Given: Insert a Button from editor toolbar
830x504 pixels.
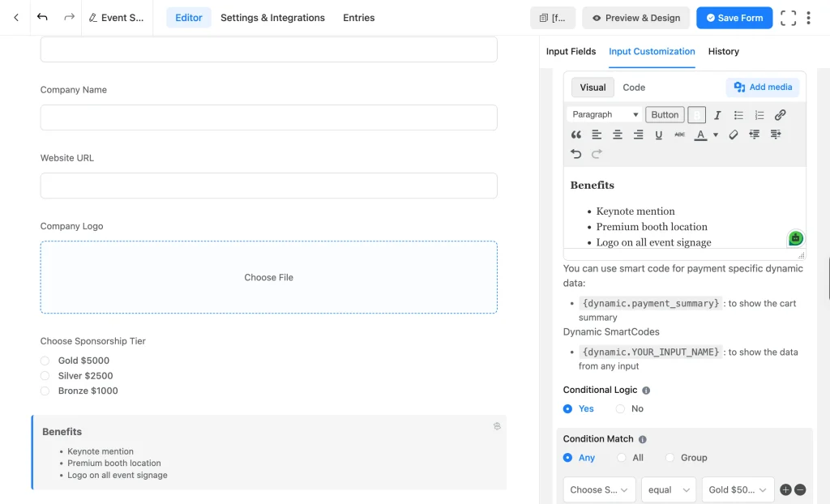Looking at the screenshot, I should click(665, 114).
